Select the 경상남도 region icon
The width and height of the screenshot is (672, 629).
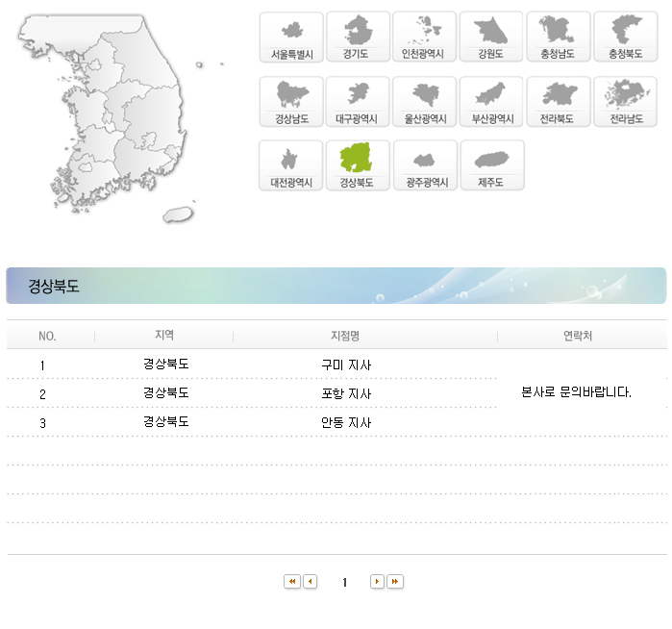292,102
